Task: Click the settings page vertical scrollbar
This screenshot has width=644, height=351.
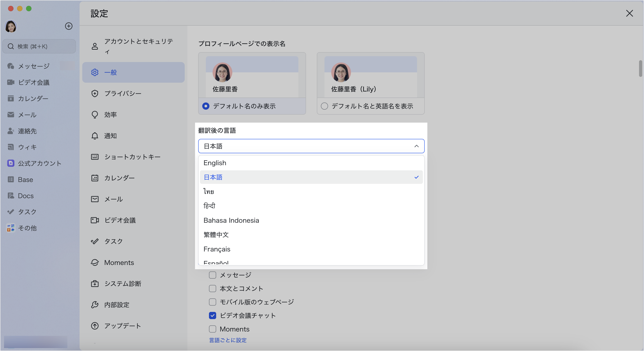Action: tap(640, 68)
